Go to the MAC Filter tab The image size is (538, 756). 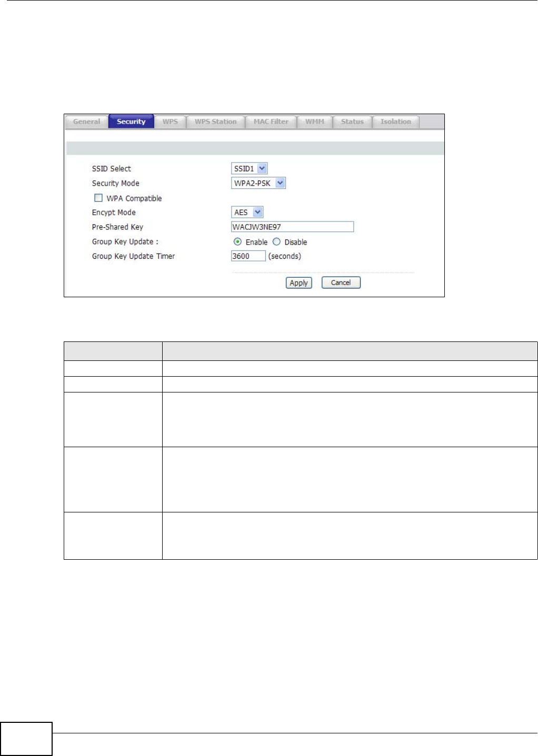(271, 122)
